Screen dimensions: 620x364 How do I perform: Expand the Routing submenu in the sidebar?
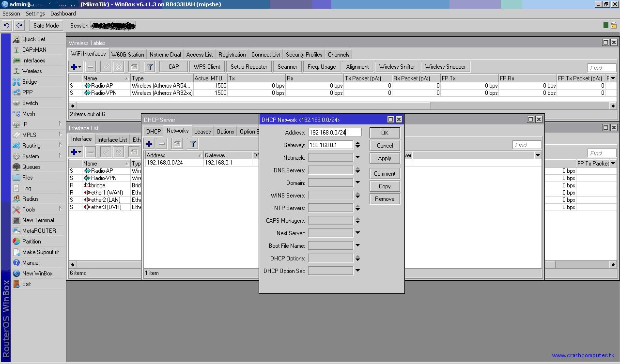[x=60, y=145]
